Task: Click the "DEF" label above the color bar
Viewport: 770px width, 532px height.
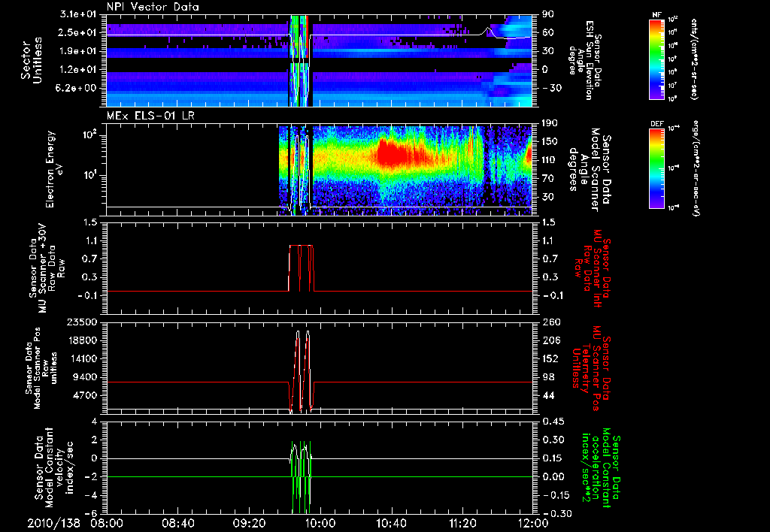Action: coord(656,124)
